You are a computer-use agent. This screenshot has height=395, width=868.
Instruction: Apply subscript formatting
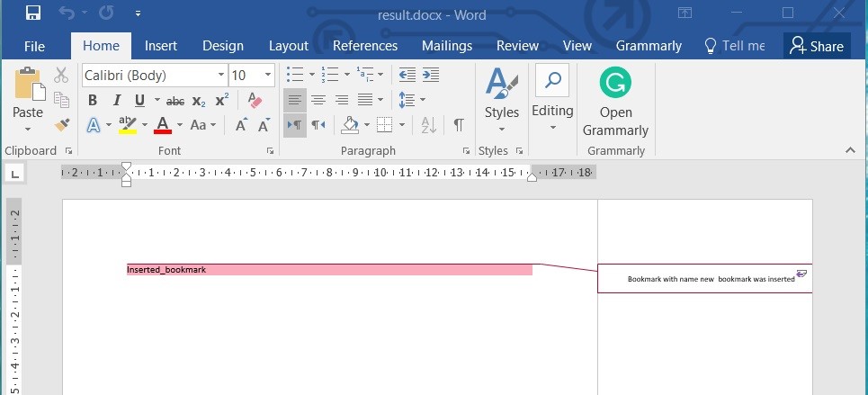pos(199,101)
